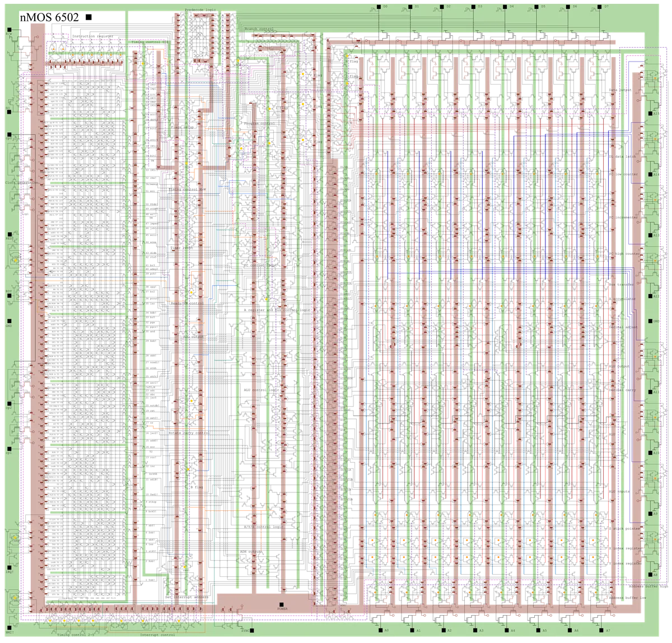This screenshot has height=643, width=672.
Task: Click the A8 address pin pad
Action: click(650, 574)
